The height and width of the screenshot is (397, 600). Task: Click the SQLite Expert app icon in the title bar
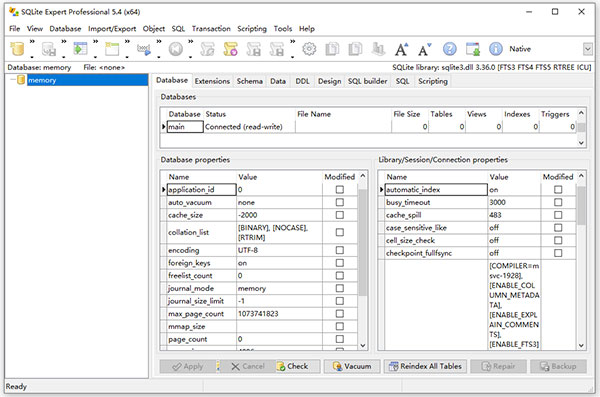14,12
